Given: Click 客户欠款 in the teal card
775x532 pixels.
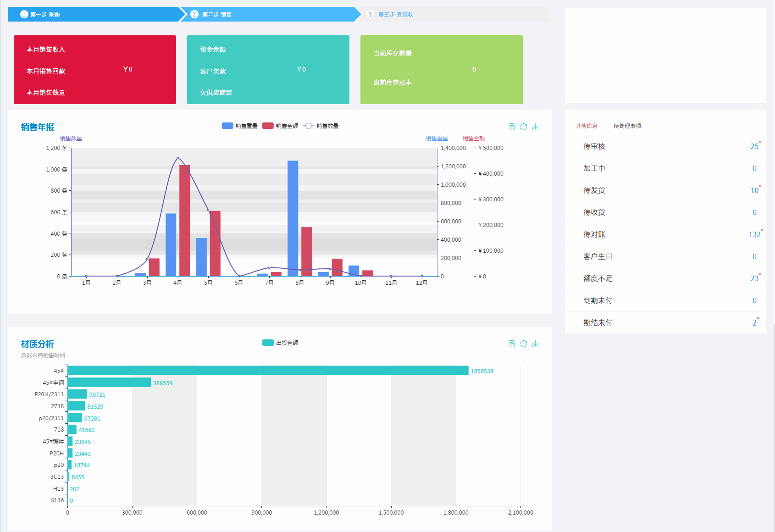Looking at the screenshot, I should coord(213,71).
